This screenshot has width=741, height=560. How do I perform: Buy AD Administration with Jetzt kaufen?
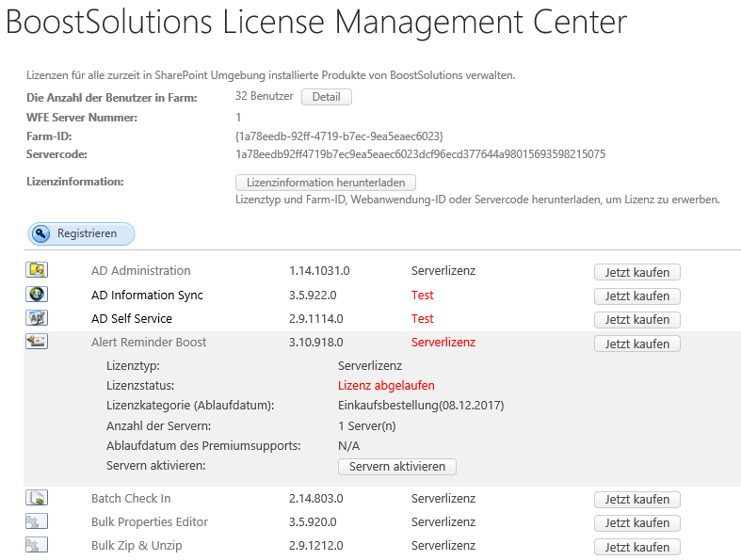(637, 272)
